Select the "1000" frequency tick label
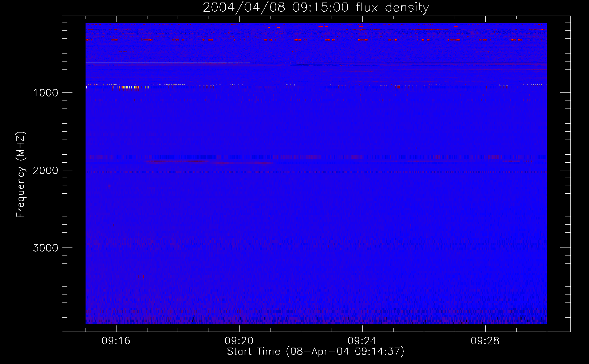Image resolution: width=589 pixels, height=364 pixels. pos(46,93)
